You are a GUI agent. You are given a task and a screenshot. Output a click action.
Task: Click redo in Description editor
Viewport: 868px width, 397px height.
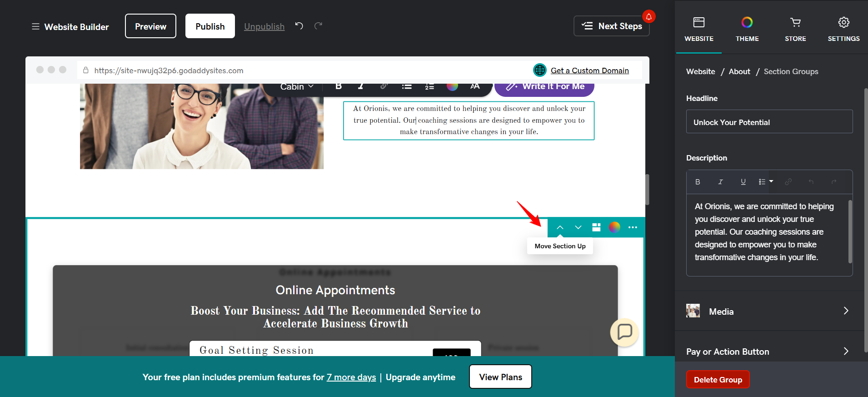click(x=834, y=182)
